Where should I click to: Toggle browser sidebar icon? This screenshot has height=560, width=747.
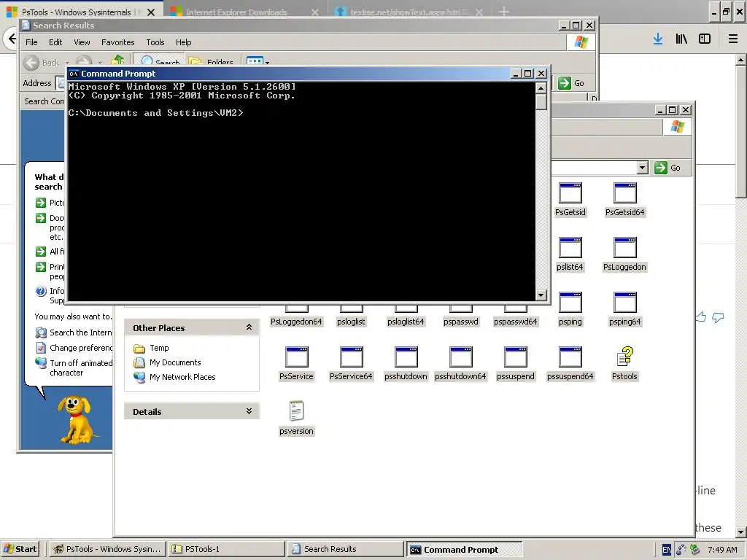pyautogui.click(x=705, y=39)
